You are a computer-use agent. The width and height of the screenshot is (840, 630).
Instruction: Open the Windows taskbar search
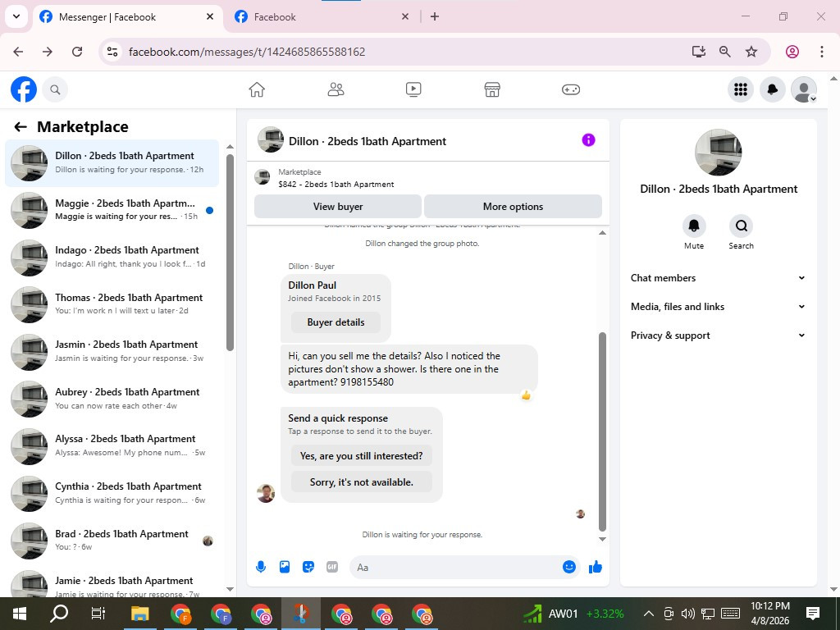59,614
